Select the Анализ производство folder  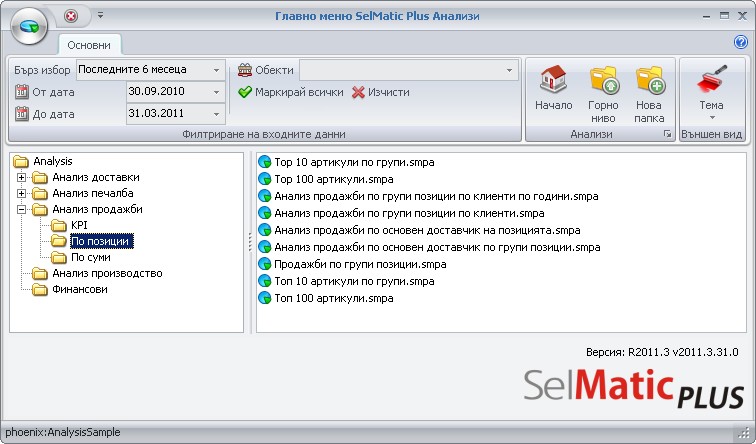(107, 273)
